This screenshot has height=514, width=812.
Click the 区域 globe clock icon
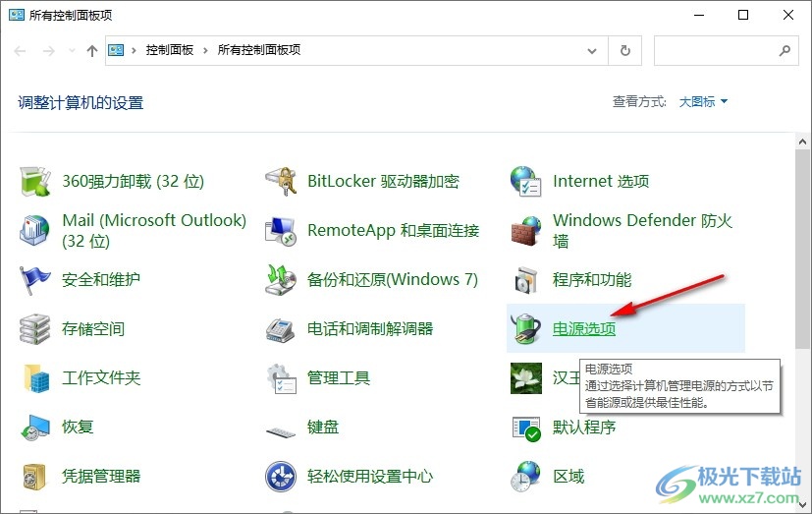[526, 477]
